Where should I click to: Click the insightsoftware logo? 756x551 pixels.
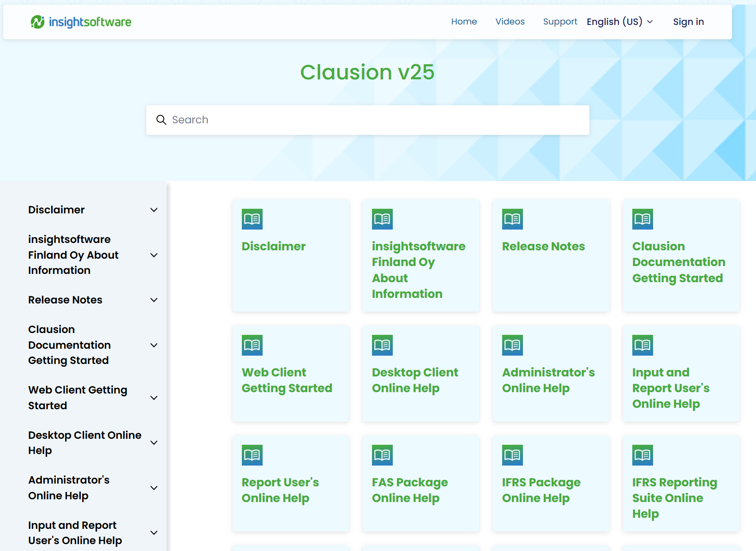81,22
